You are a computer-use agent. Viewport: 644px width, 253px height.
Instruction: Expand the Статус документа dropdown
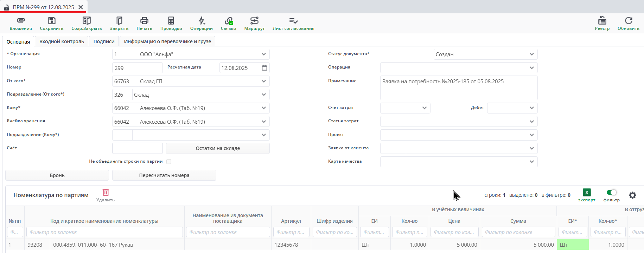coord(531,54)
